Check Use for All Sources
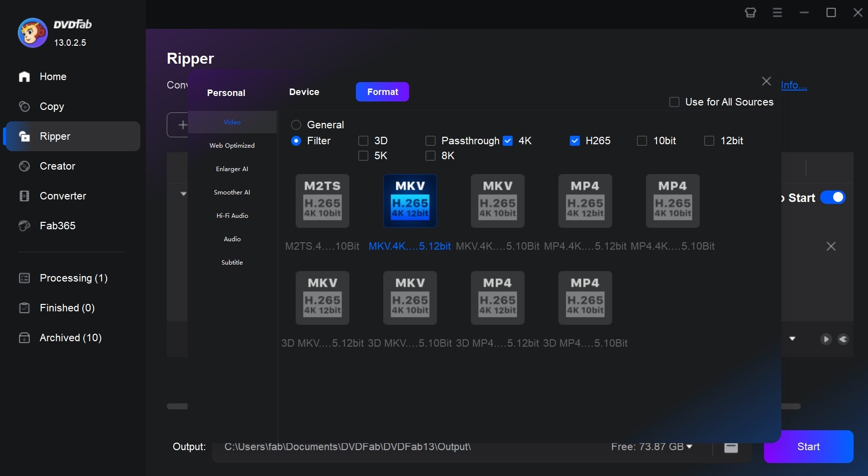The image size is (868, 476). (x=674, y=102)
